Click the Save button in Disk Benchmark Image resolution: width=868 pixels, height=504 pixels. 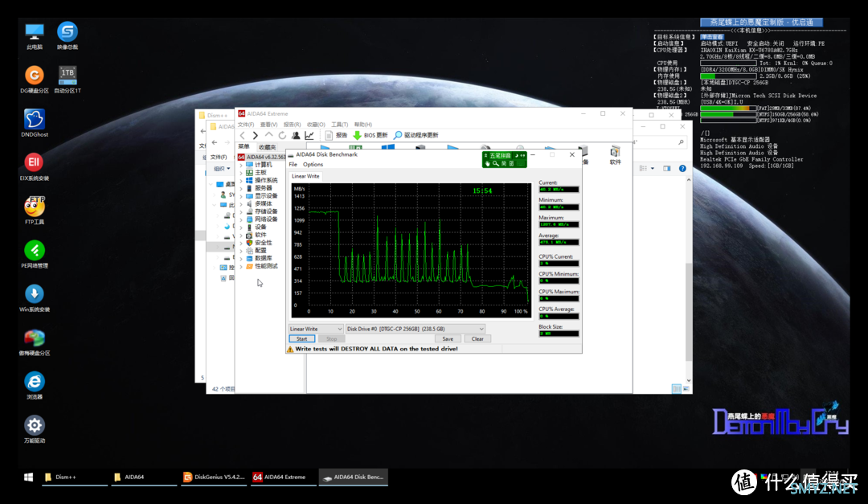click(448, 339)
